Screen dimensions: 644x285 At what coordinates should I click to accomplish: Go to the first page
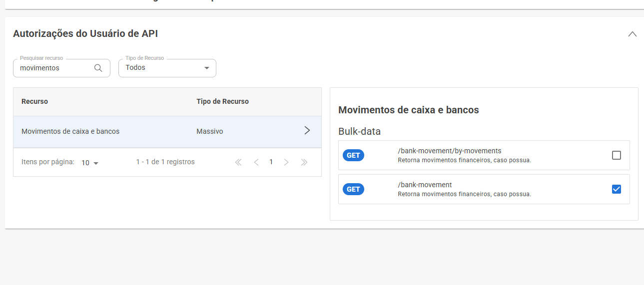click(x=238, y=162)
